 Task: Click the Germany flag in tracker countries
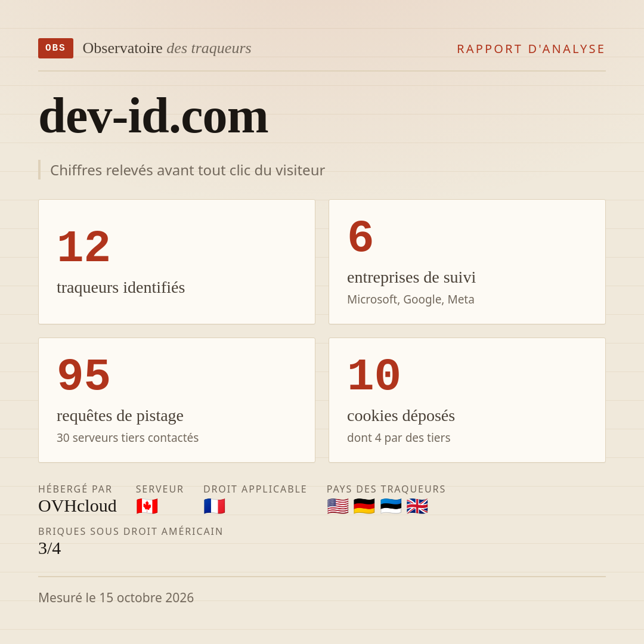pyautogui.click(x=364, y=506)
